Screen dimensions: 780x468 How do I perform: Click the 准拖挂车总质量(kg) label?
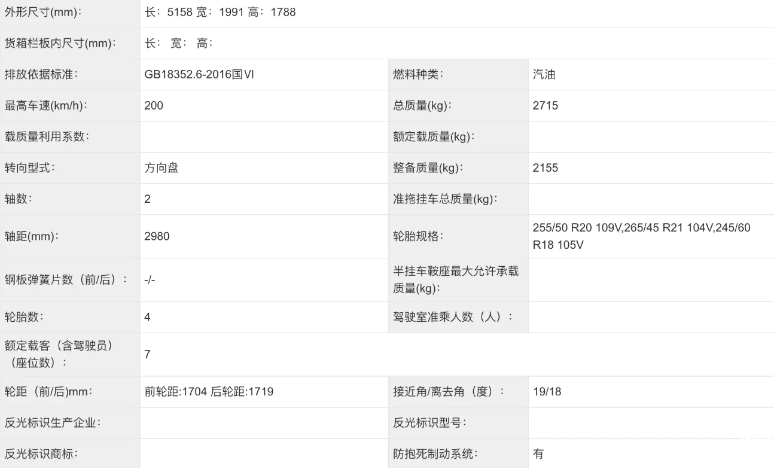445,199
